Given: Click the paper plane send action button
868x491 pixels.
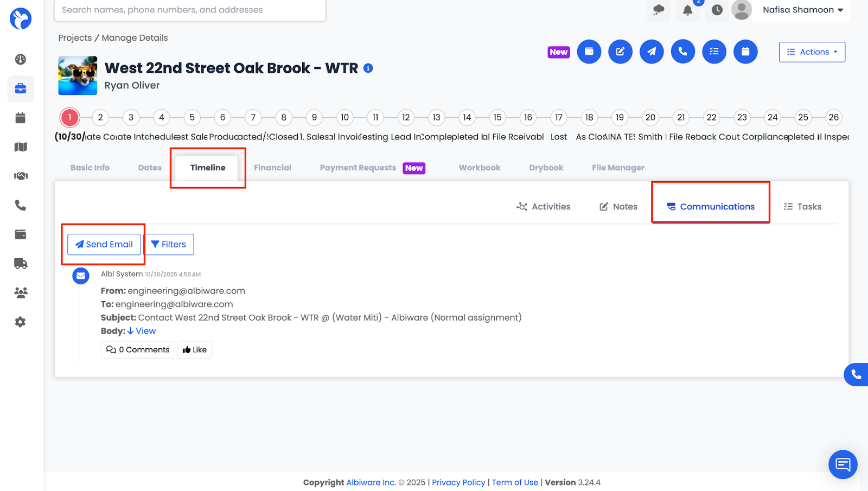Looking at the screenshot, I should (652, 52).
